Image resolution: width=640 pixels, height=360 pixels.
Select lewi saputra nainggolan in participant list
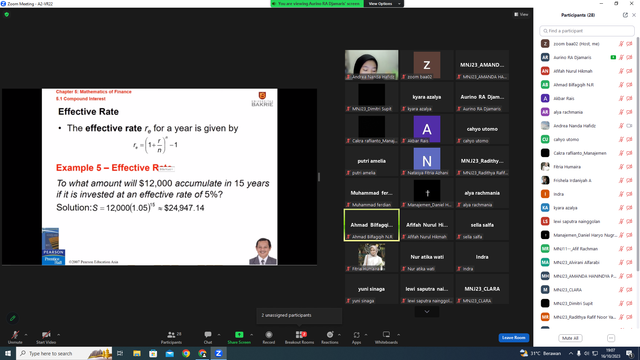tap(587, 221)
